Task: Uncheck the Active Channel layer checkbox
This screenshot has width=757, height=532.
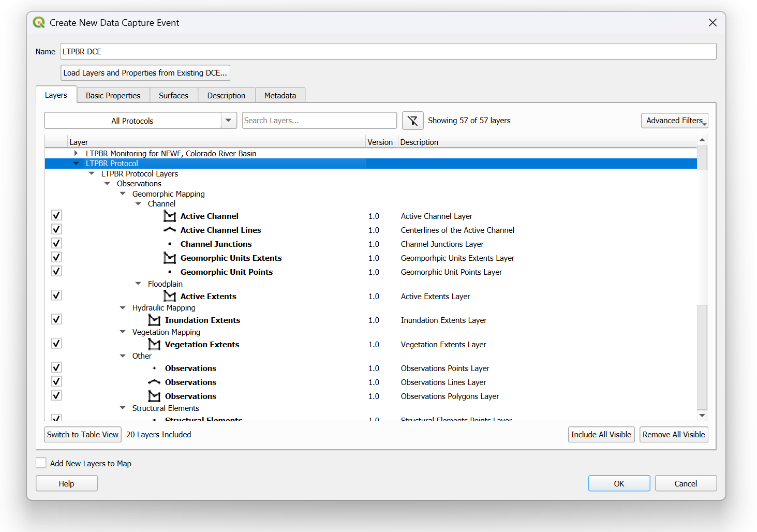Action: 56,216
